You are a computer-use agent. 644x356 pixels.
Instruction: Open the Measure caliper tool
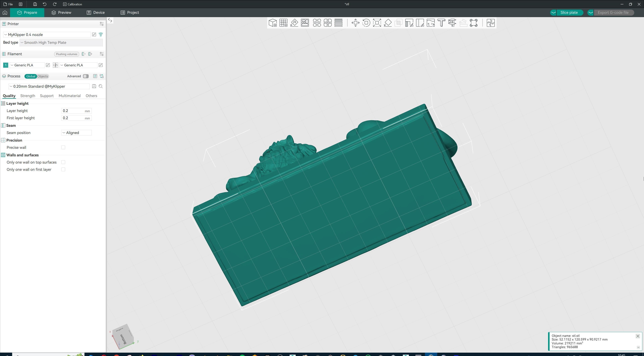tap(452, 23)
